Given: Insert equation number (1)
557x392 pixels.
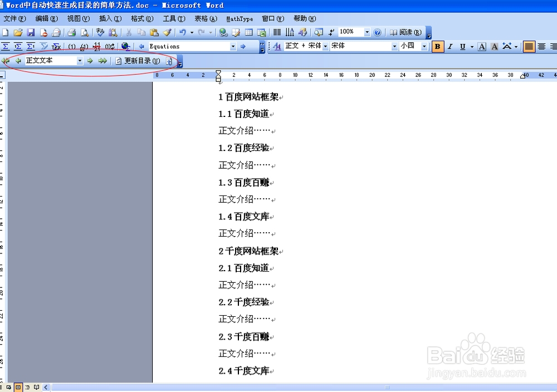Looking at the screenshot, I should (x=72, y=47).
